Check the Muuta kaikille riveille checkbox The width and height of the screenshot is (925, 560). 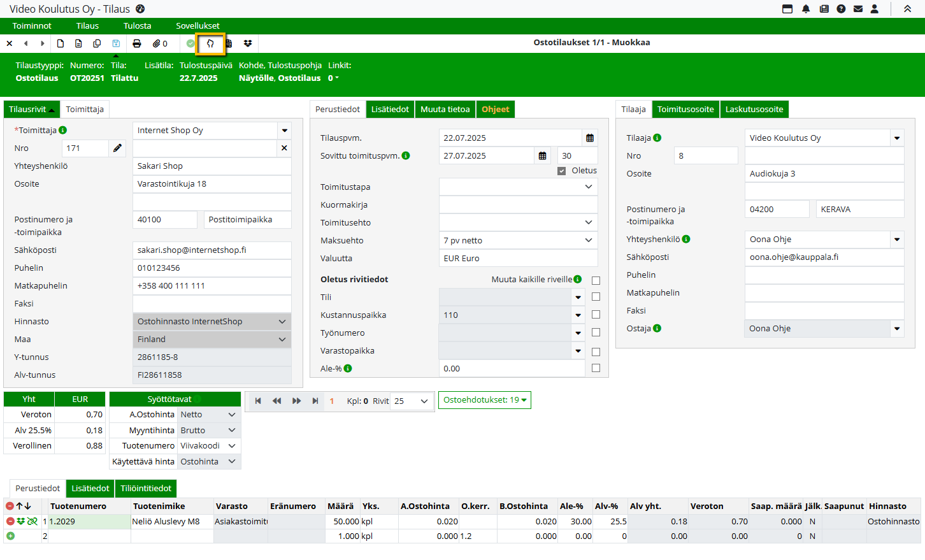pos(596,280)
